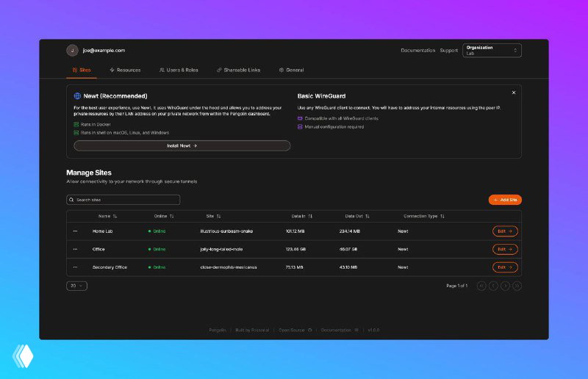
Task: Select the jolly-long-tailed-mole site identifier
Action: (221, 249)
